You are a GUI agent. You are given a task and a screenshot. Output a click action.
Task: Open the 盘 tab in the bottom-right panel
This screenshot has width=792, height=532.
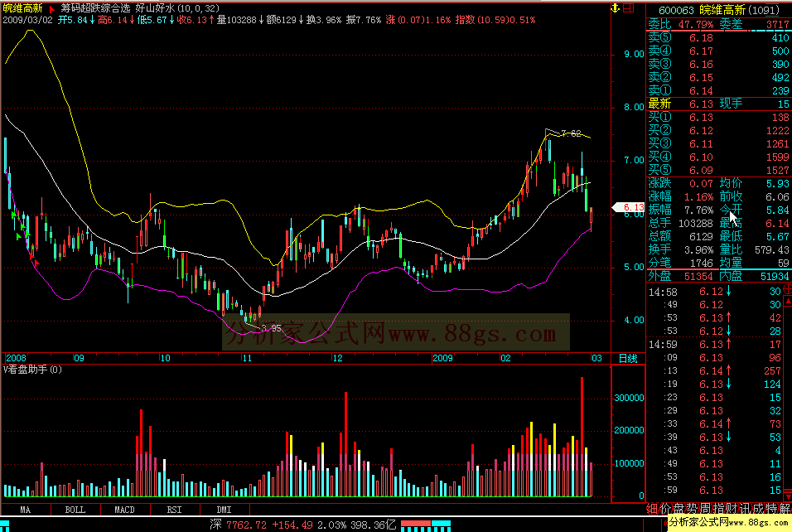tap(679, 508)
